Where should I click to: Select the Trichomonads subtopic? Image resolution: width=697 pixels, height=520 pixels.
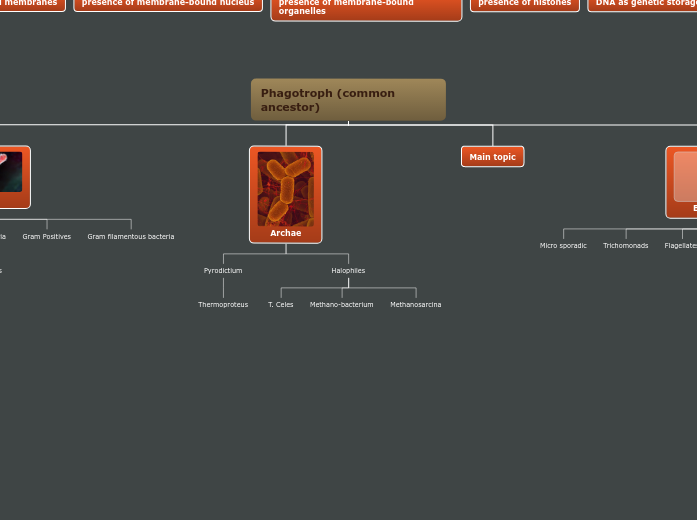click(x=625, y=246)
